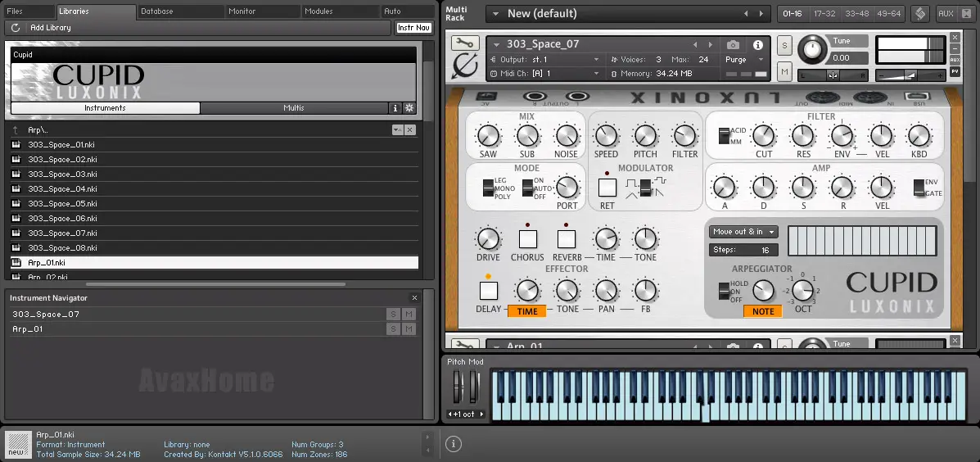980x462 pixels.
Task: Go up one folder from Arp
Action: click(x=16, y=130)
